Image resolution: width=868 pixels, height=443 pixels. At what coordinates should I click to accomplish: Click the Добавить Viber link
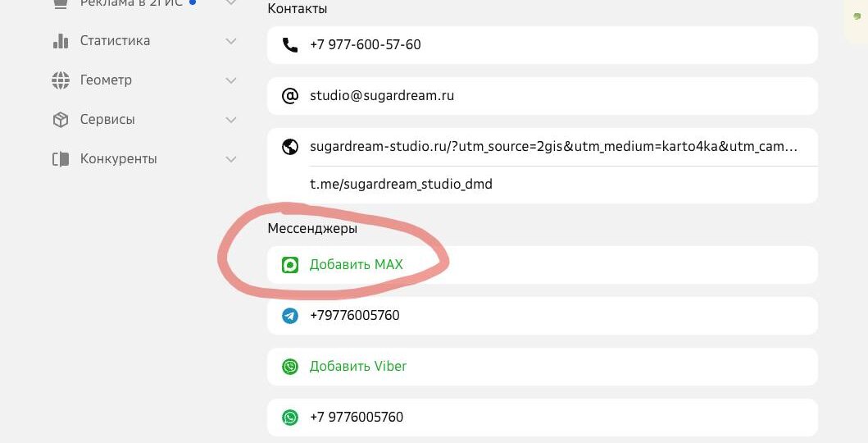click(x=357, y=367)
